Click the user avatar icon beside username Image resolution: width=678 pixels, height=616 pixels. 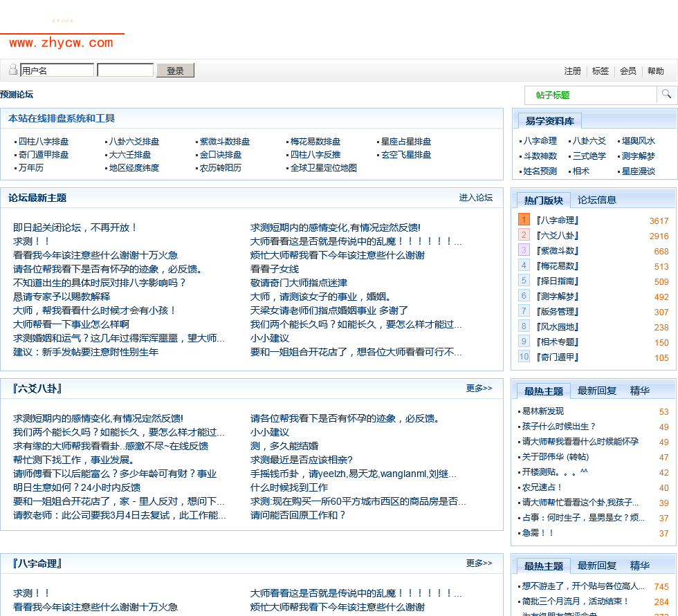(13, 69)
